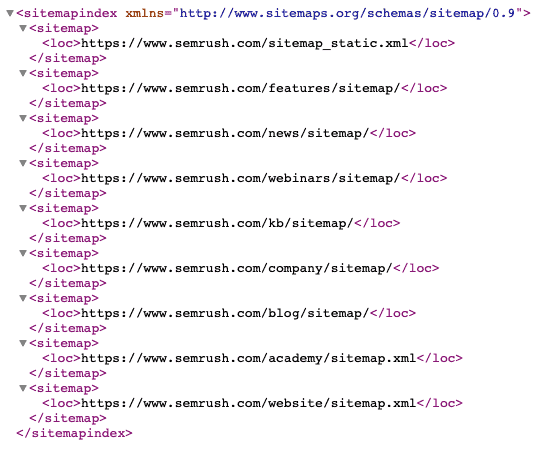
Task: Click the academy/sitemap.xml URL text
Action: [249, 358]
